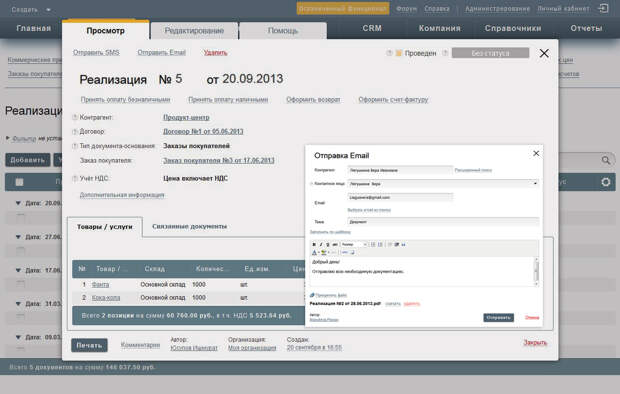This screenshot has width=620, height=394.
Task: Open Главная in main navigation
Action: click(x=34, y=28)
